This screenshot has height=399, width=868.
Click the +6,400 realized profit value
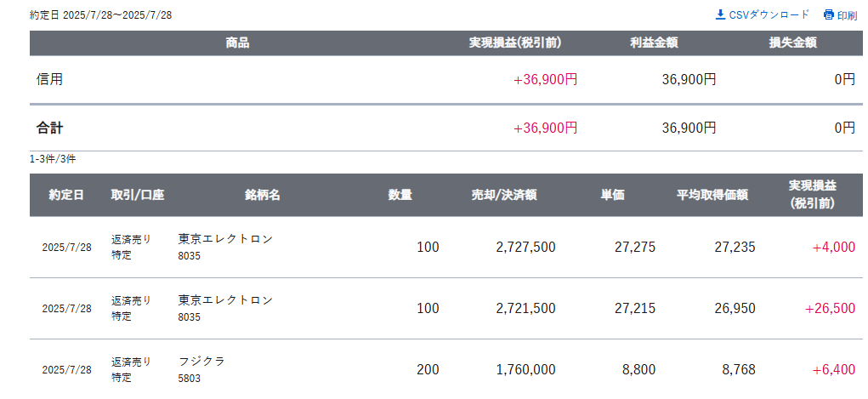pyautogui.click(x=834, y=369)
